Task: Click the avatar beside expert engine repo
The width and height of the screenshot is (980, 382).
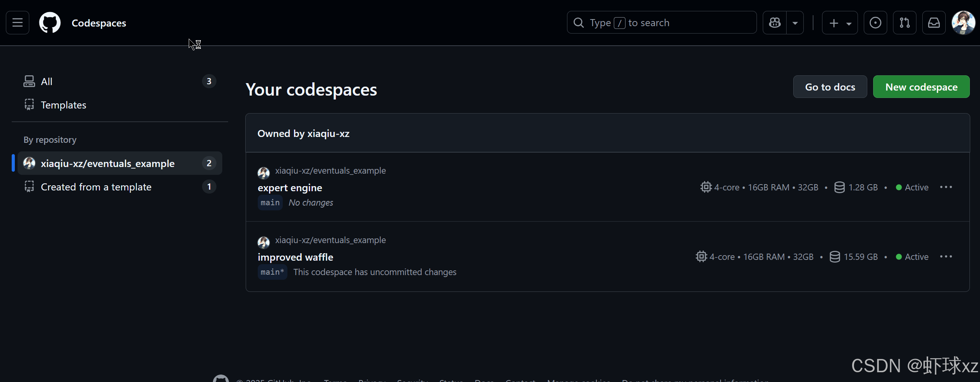Action: (x=264, y=173)
